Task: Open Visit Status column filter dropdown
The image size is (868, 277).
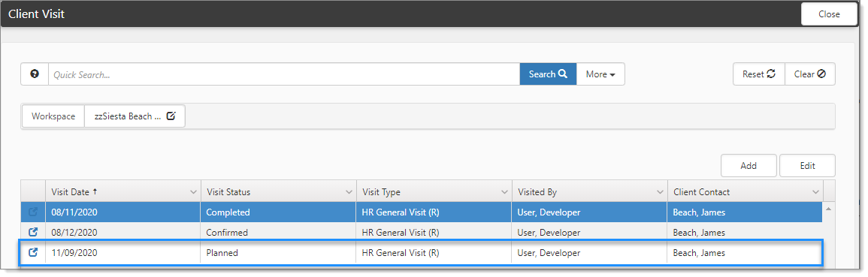Action: [349, 192]
